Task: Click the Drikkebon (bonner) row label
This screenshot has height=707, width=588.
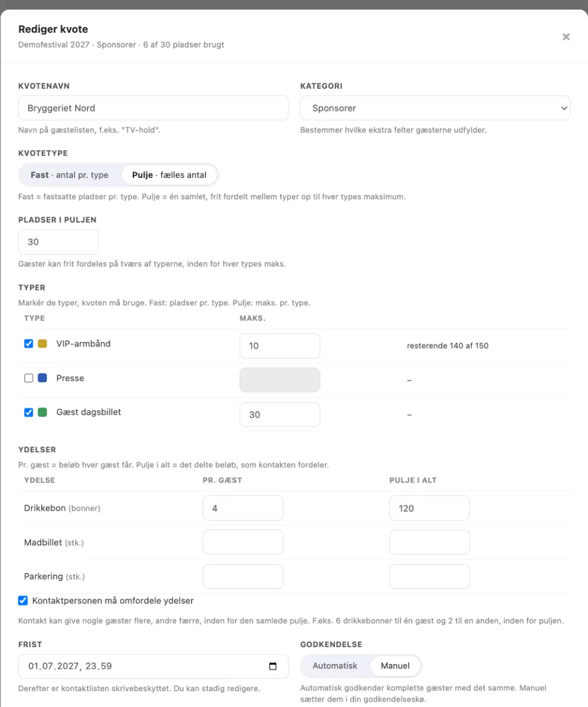Action: [x=62, y=508]
